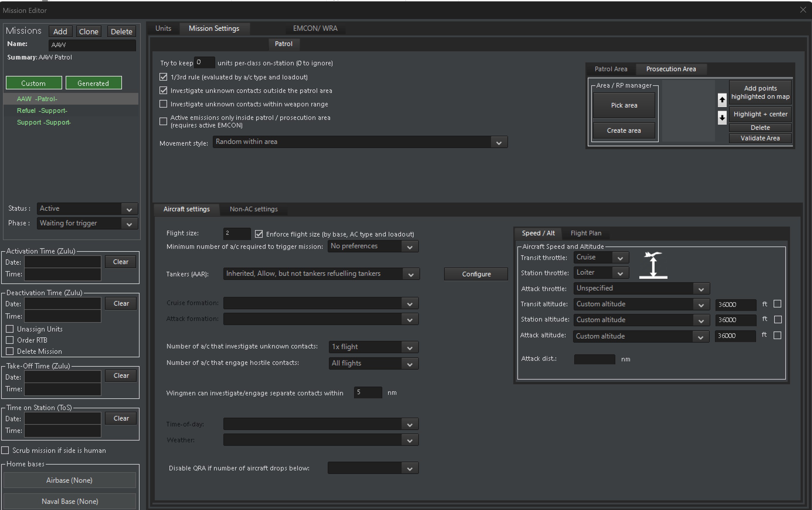Change a/c investigating unknown contacts dropdown

click(374, 347)
